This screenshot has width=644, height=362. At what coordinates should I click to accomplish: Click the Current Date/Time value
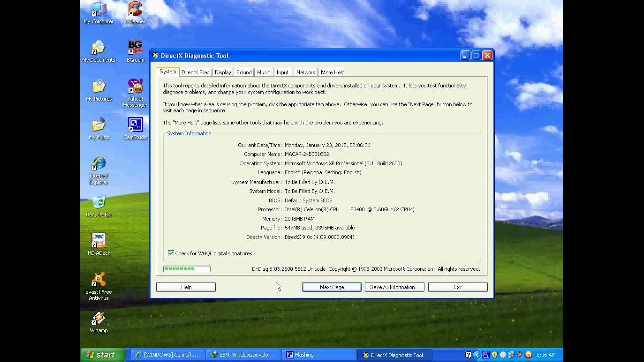[x=328, y=145]
